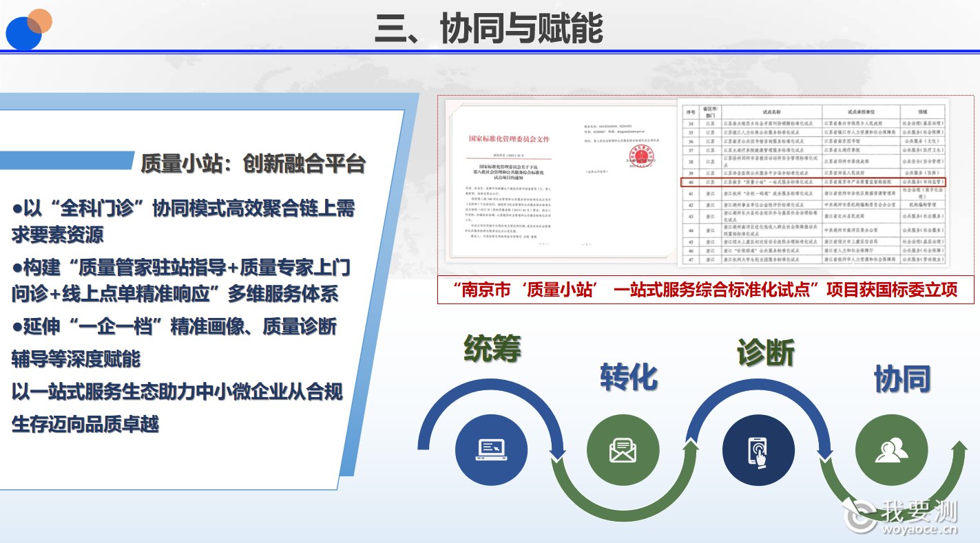Click the table header 试点承担单位
Image resolution: width=980 pixels, height=543 pixels.
coord(862,112)
